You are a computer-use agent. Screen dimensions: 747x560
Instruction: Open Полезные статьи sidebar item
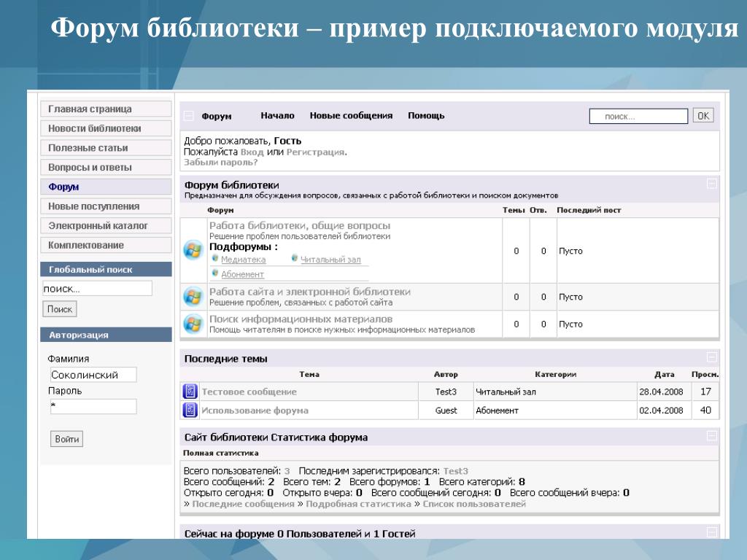106,147
